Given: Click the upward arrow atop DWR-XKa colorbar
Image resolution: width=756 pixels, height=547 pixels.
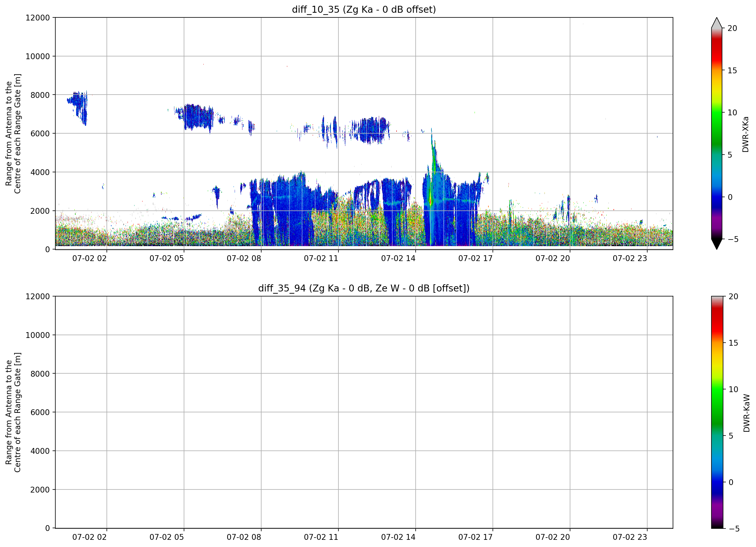Looking at the screenshot, I should [x=717, y=23].
